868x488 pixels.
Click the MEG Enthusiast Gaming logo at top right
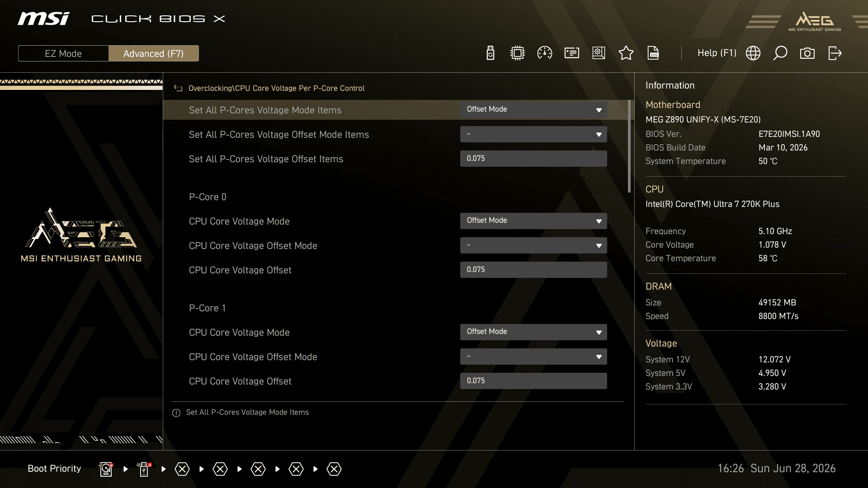click(815, 21)
